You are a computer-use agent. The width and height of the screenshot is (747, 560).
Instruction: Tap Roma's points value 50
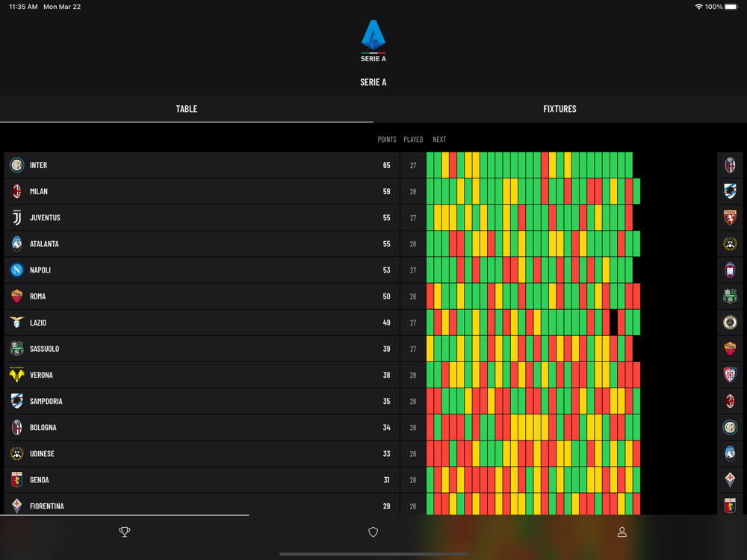point(386,296)
